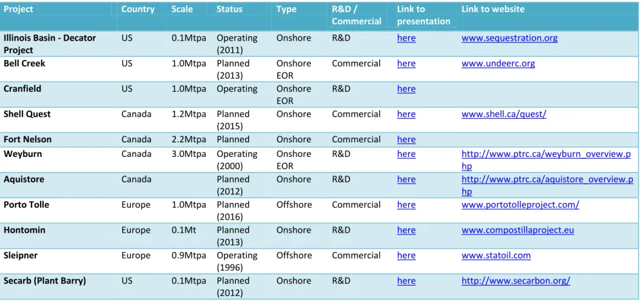644x303 pixels.
Task: Click the 'Hontomin' project name
Action: tap(24, 230)
